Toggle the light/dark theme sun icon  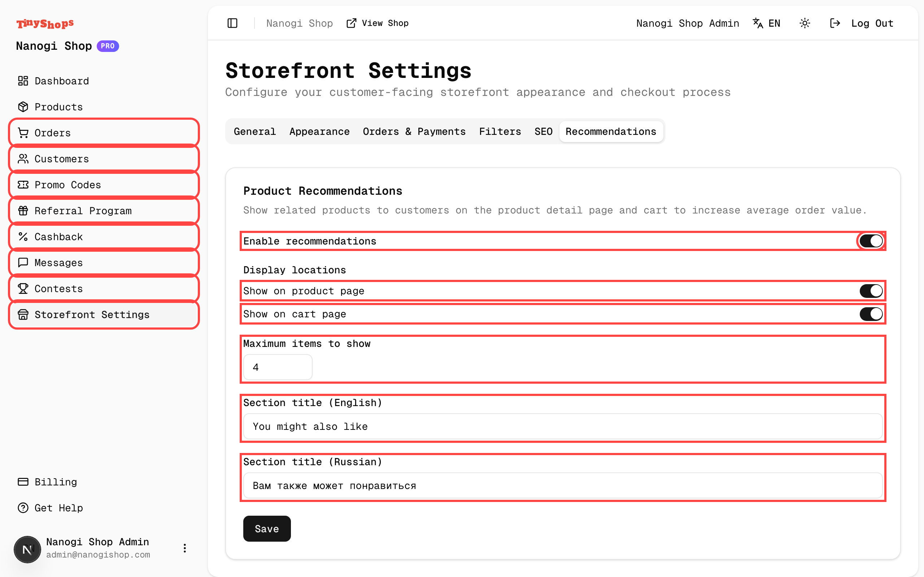pyautogui.click(x=805, y=23)
